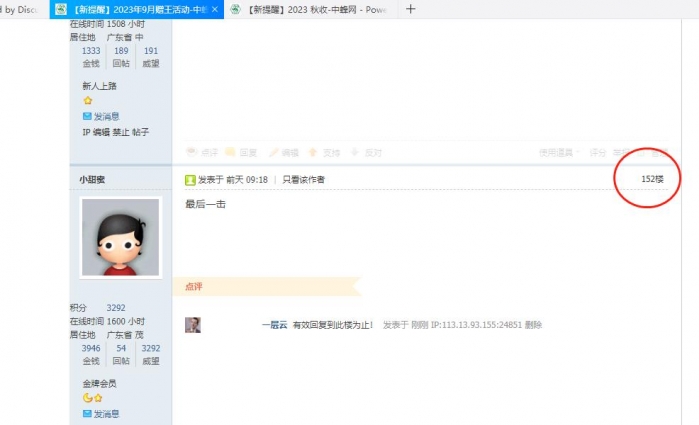
Task: Switch to the 2023 秋收-中蜂网 tab
Action: click(x=308, y=9)
